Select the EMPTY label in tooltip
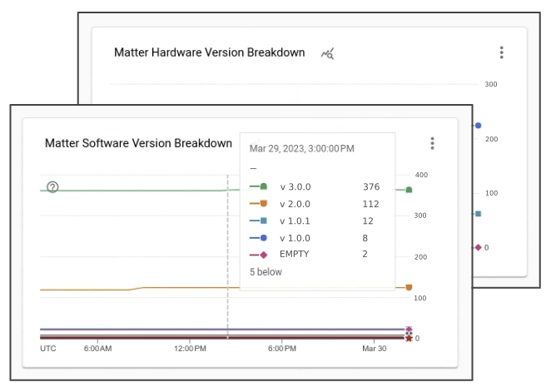 (294, 254)
